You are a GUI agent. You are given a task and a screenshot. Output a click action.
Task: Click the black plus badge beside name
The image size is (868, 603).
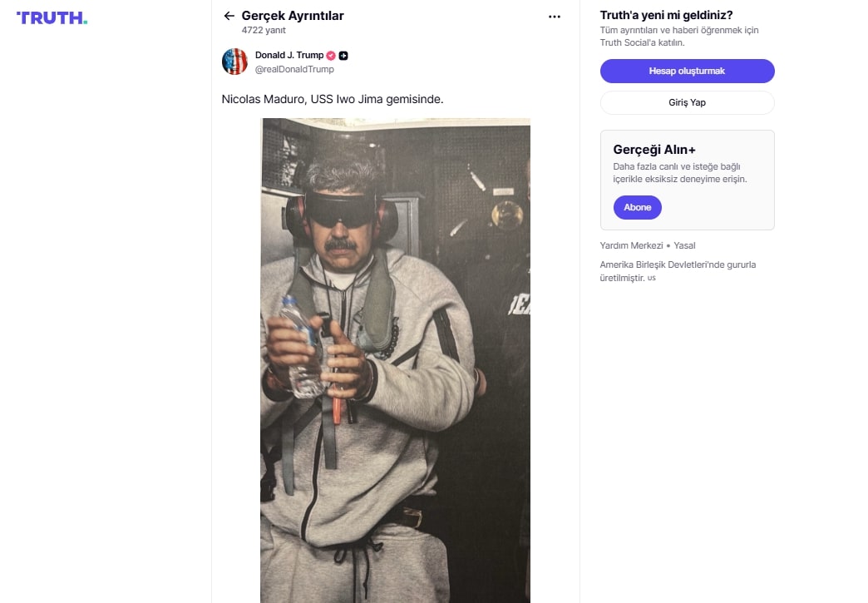coord(343,56)
